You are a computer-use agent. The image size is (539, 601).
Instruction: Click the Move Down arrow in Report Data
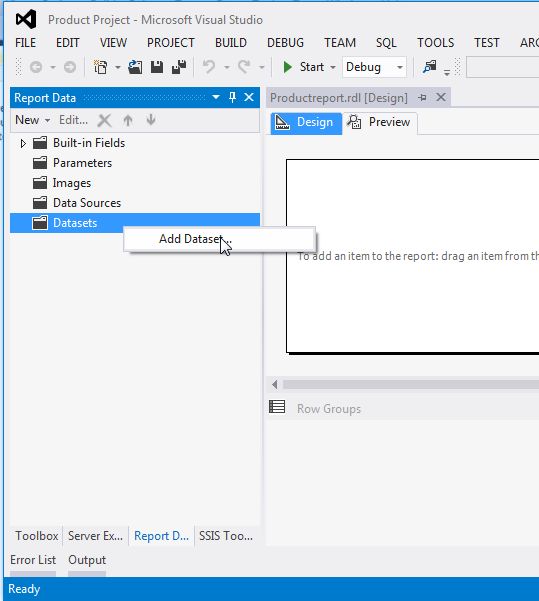click(x=151, y=120)
